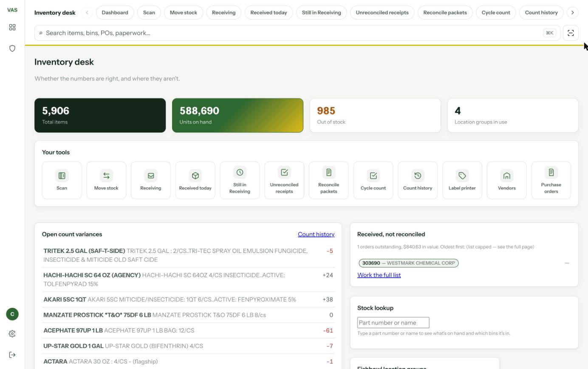Switch to the Receiving nav tab
This screenshot has width=588, height=369.
pyautogui.click(x=224, y=12)
